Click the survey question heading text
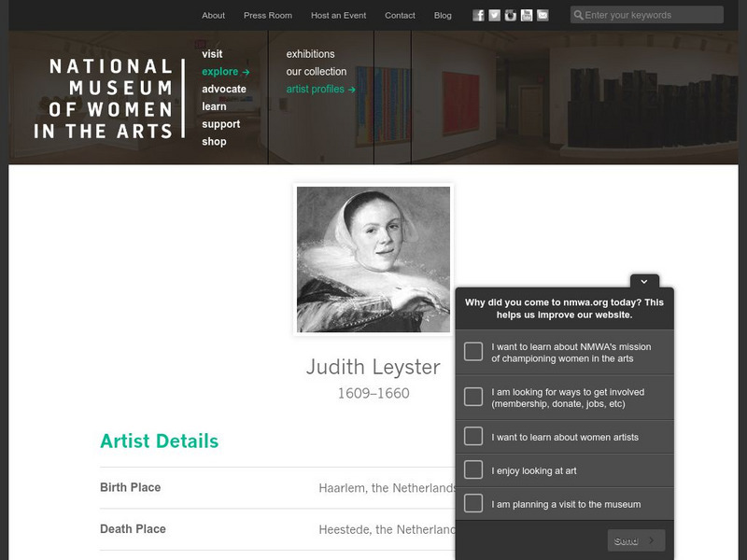The width and height of the screenshot is (747, 560). (x=565, y=309)
